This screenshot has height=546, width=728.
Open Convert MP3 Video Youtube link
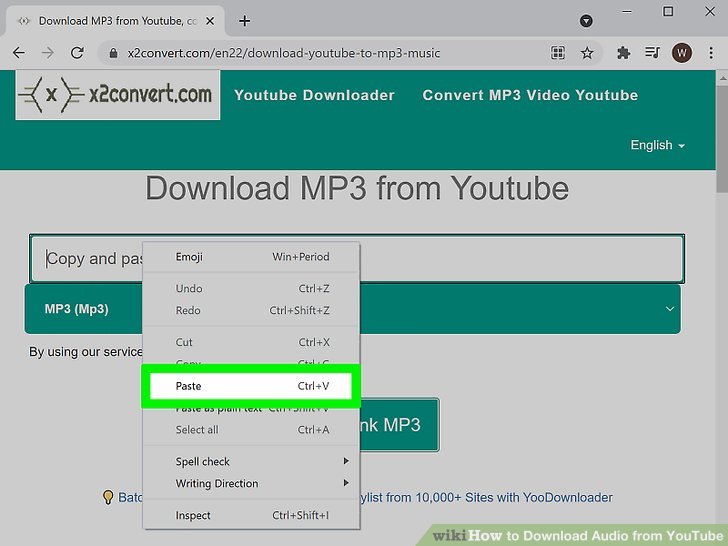(530, 95)
